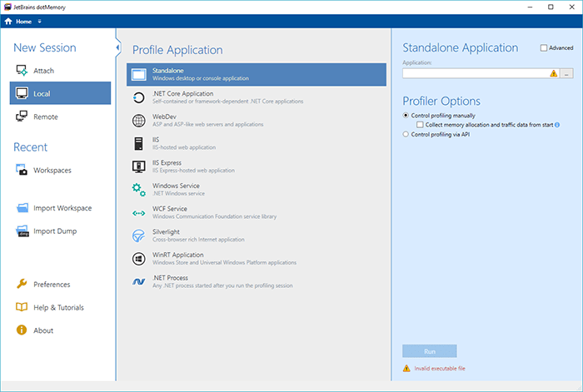Screen dimensions: 583x392
Task: Click the Application path input field
Action: 475,74
